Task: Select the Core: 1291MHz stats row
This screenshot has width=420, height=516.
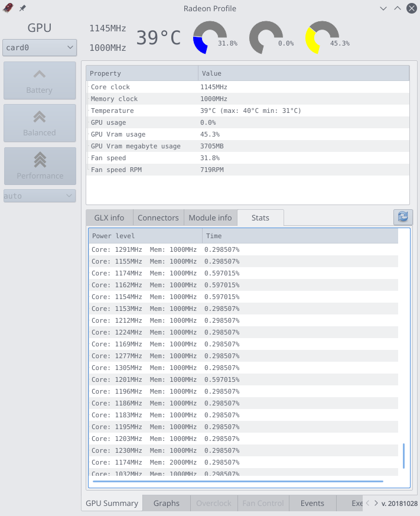Action: click(243, 249)
